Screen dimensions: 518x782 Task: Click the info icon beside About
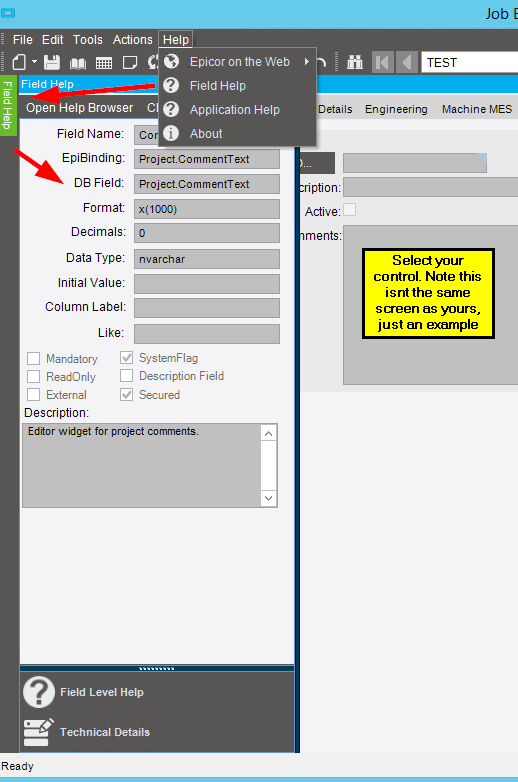click(171, 133)
